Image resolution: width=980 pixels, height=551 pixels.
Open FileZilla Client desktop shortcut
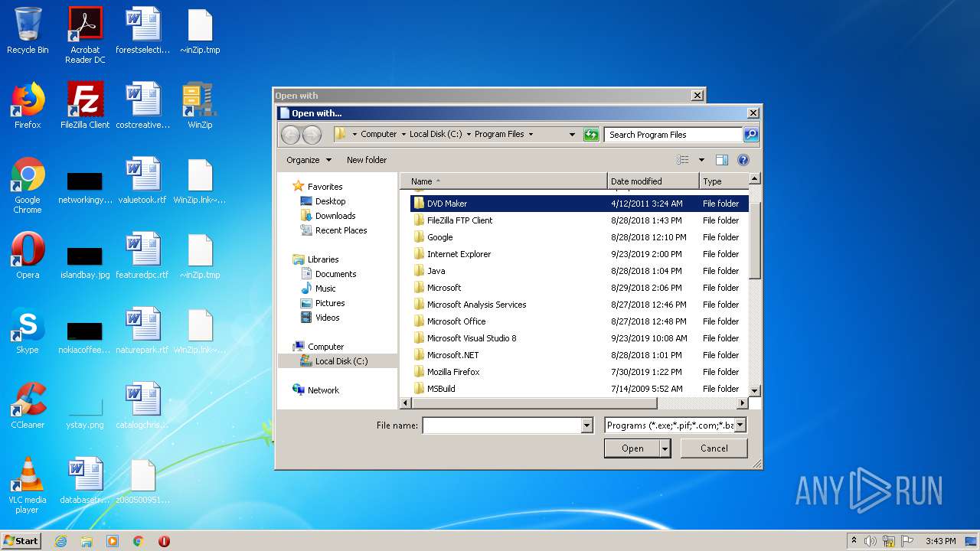click(x=85, y=106)
